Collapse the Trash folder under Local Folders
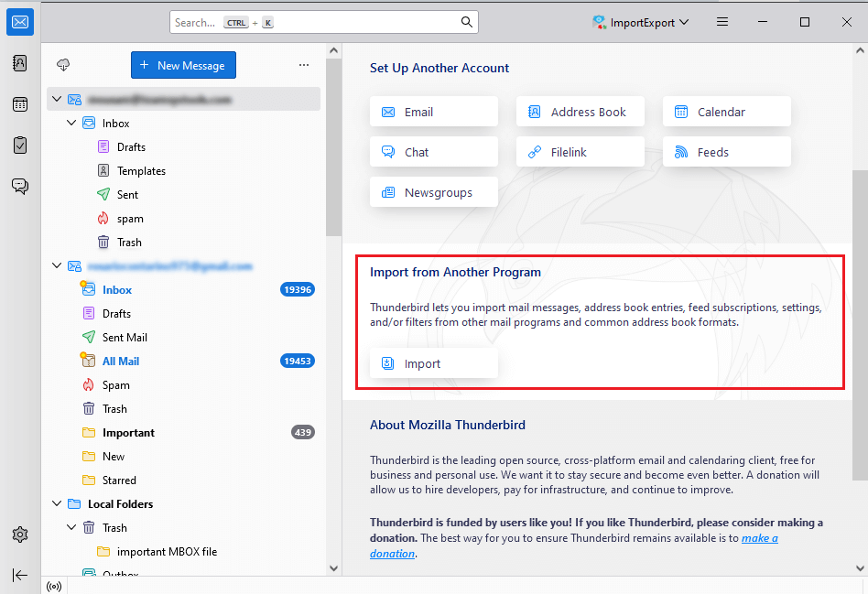This screenshot has height=594, width=868. click(x=71, y=527)
